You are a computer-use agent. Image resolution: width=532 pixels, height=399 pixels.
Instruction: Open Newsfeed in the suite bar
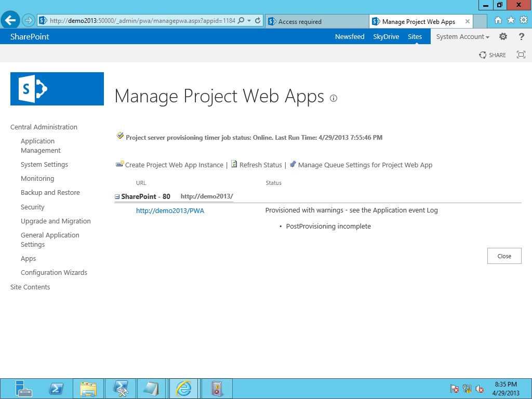click(350, 37)
